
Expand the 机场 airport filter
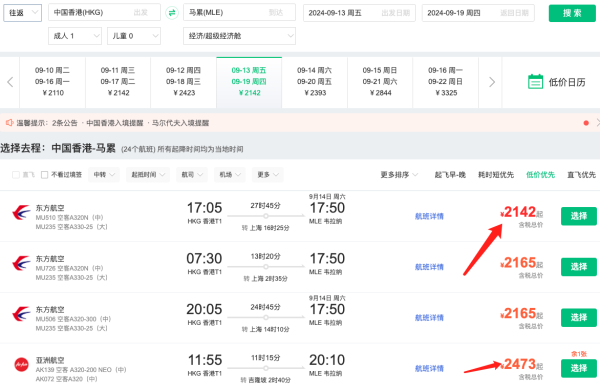(230, 175)
